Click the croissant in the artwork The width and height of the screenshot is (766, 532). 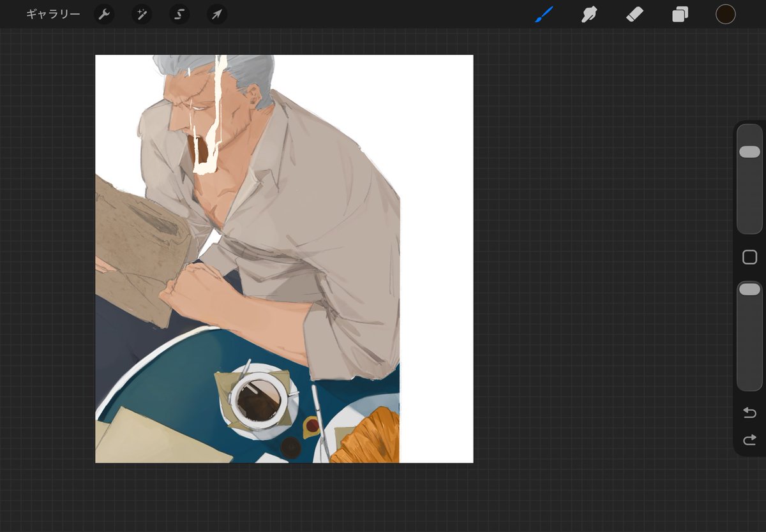pos(367,436)
